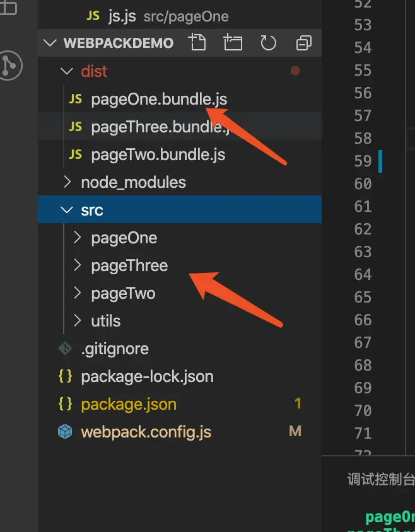Select the js.js open editor entry
Viewport: 415px width, 532px height.
(x=122, y=16)
